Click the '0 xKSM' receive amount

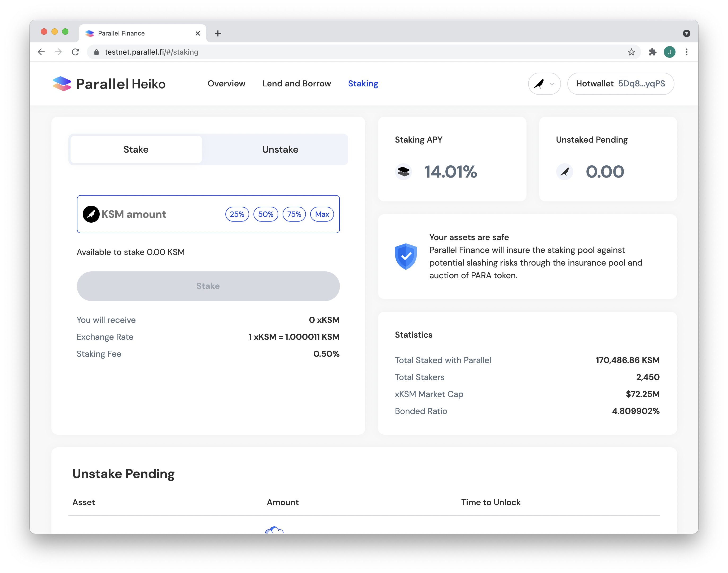click(324, 320)
